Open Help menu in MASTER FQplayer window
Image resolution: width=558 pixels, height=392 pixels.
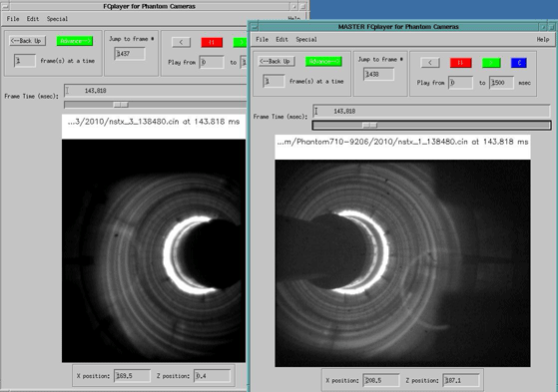(543, 40)
